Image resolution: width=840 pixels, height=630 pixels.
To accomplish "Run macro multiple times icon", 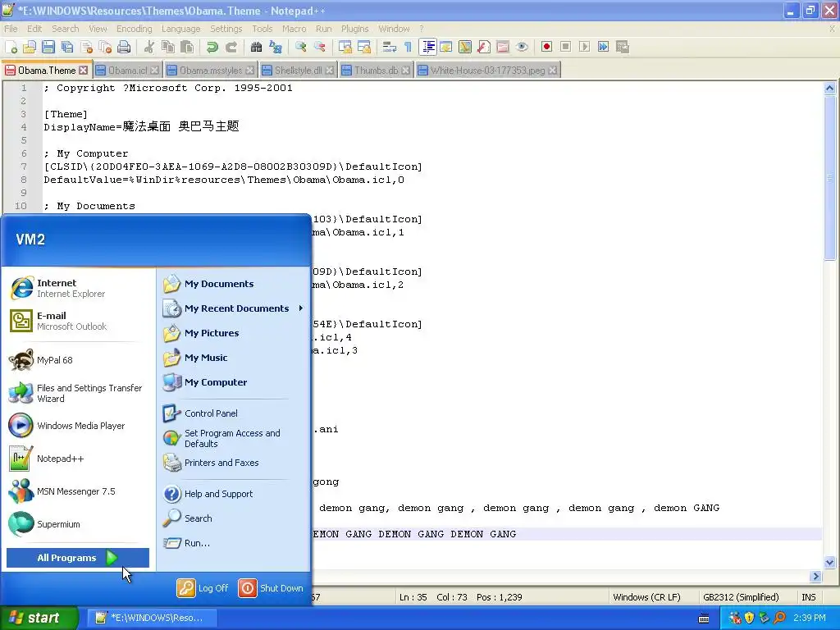I will coord(603,47).
